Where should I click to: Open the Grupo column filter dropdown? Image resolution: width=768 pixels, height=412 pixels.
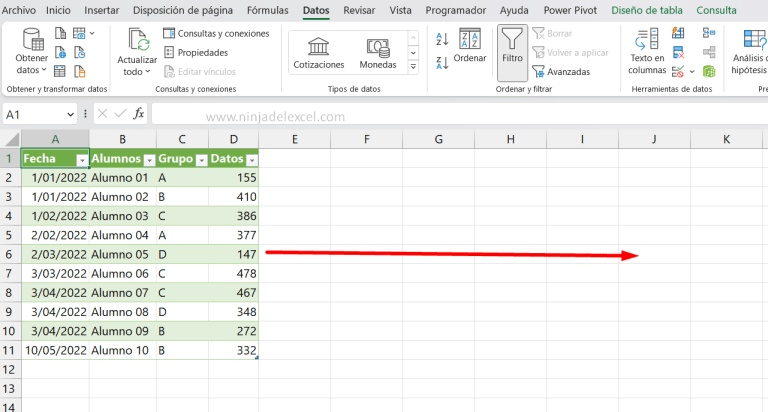pos(201,160)
